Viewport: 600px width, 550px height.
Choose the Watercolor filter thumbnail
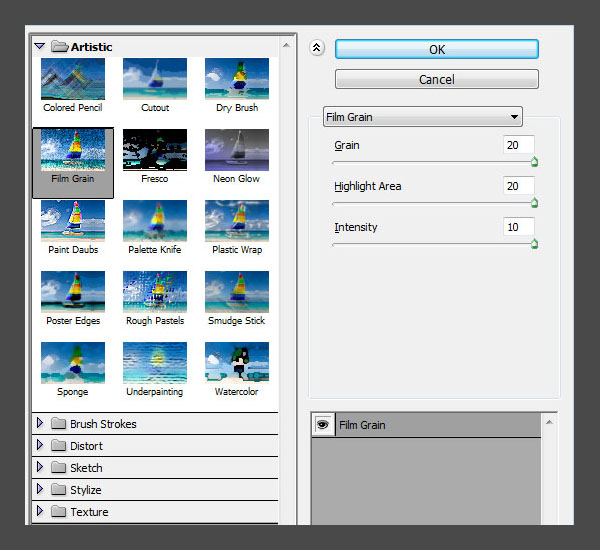(x=237, y=363)
